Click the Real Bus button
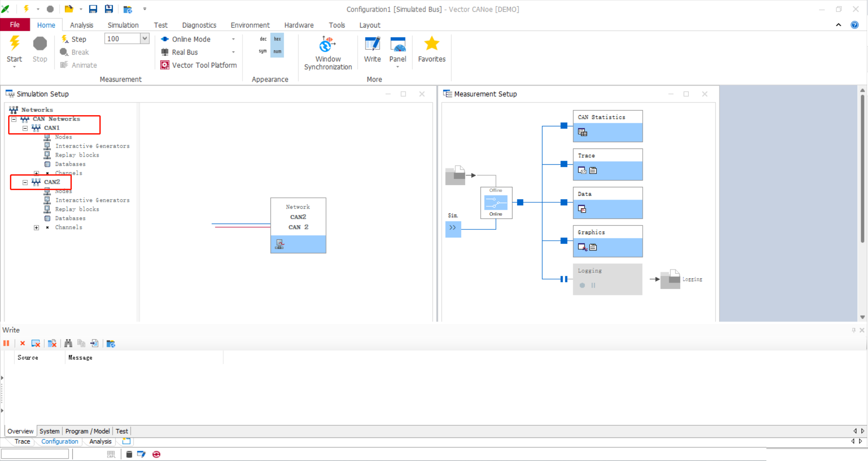 (180, 52)
